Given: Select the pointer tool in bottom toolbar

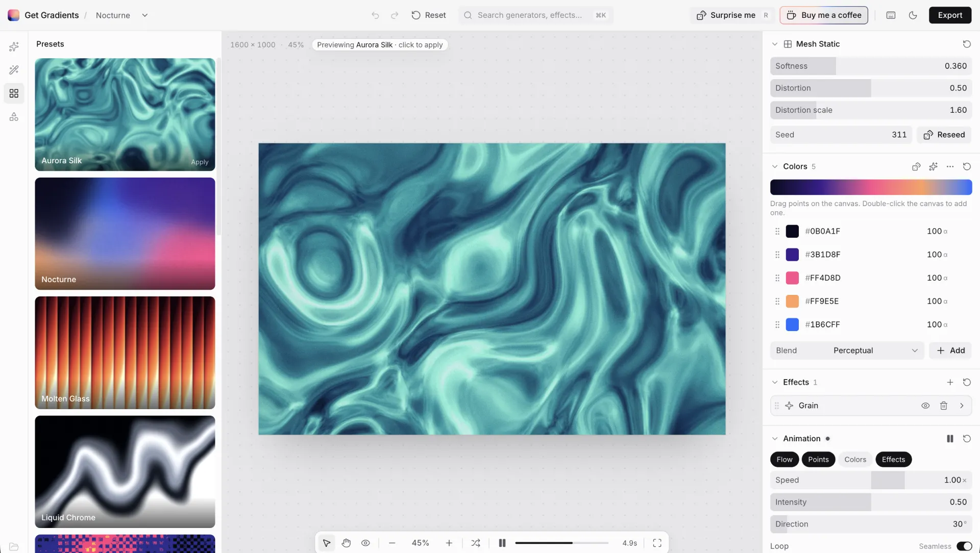Looking at the screenshot, I should (327, 543).
